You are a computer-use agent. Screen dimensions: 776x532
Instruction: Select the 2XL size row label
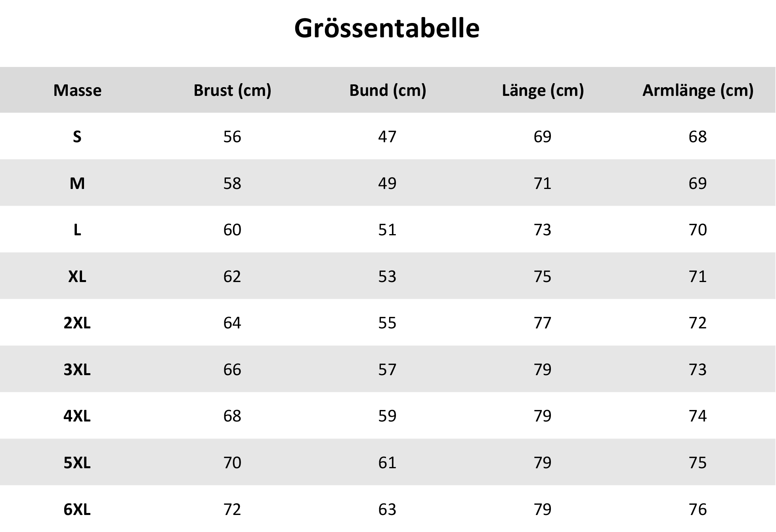[77, 323]
